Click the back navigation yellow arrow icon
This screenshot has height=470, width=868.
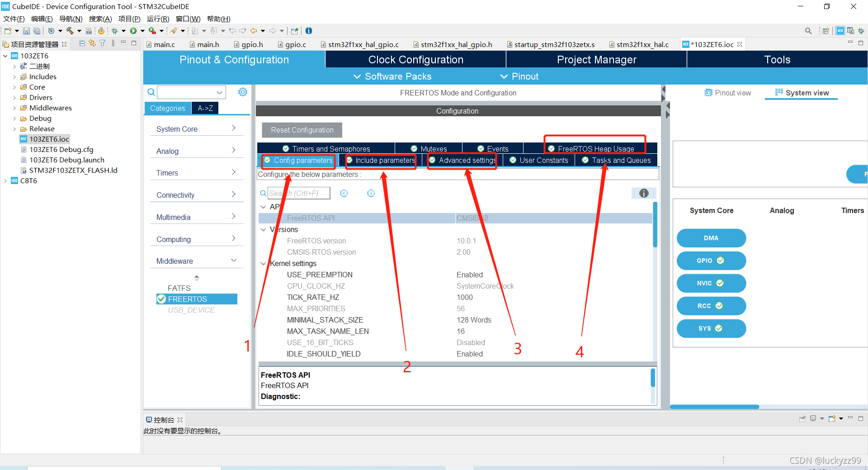click(254, 31)
